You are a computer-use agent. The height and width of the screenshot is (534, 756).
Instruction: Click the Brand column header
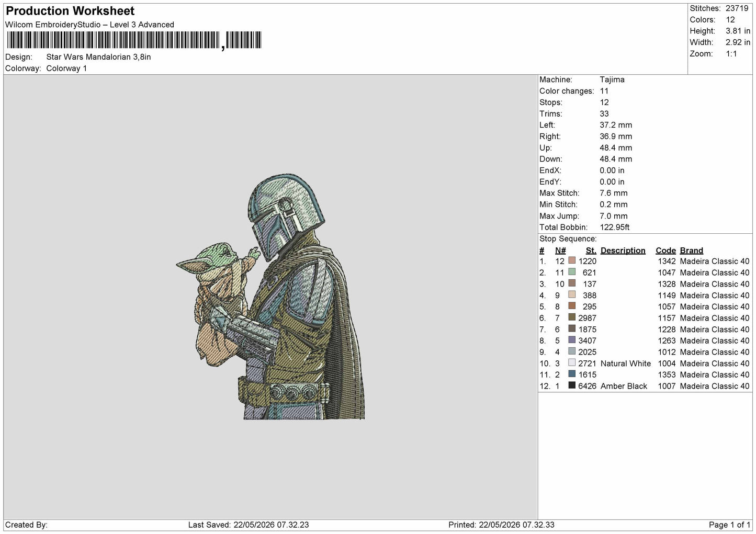click(x=692, y=251)
